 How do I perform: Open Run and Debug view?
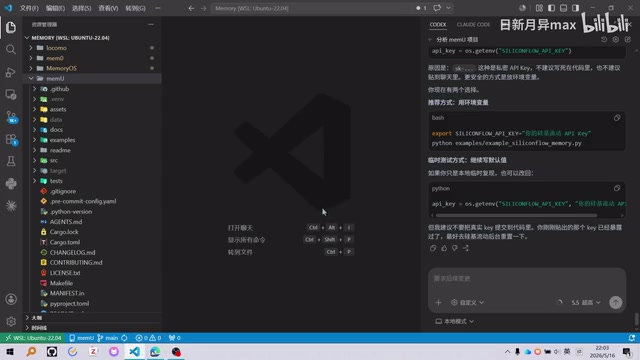(11, 72)
